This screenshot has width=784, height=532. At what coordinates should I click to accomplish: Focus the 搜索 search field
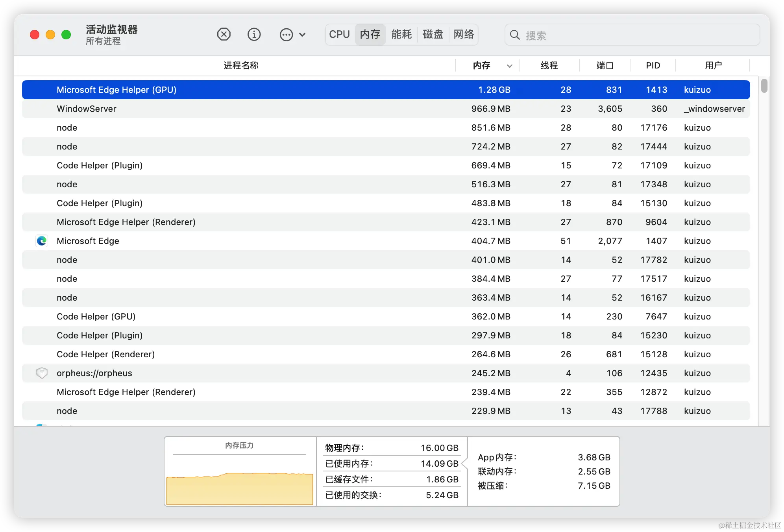coord(632,35)
